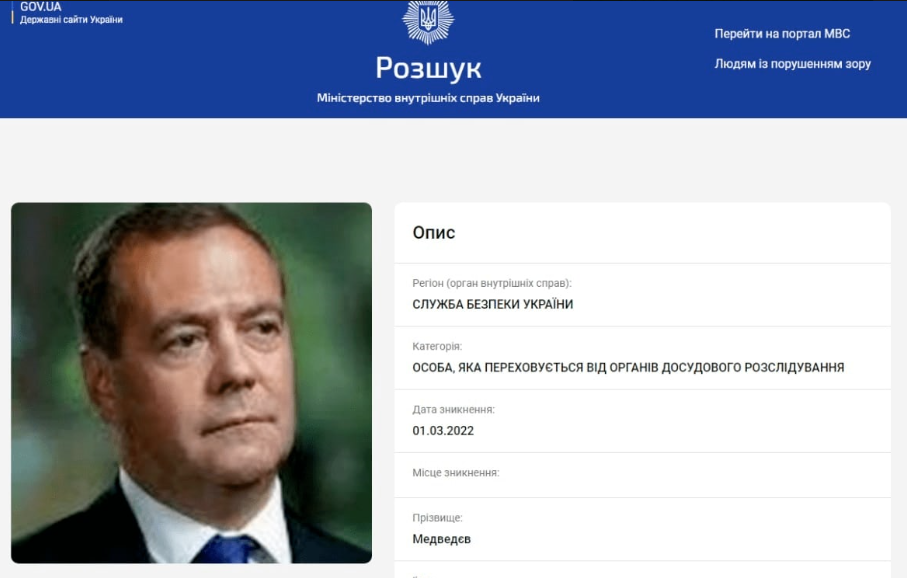Click 'Державні сайти України' text
Image resolution: width=907 pixels, height=578 pixels.
[71, 20]
